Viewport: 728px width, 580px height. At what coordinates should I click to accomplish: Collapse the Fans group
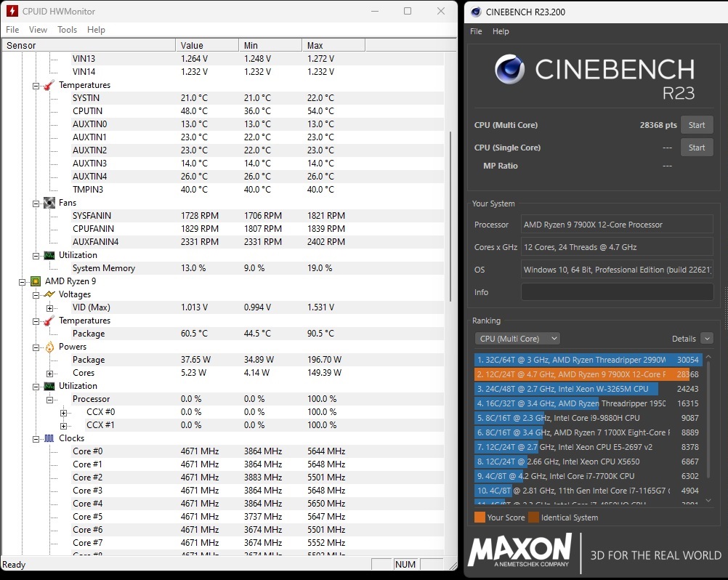pyautogui.click(x=36, y=204)
